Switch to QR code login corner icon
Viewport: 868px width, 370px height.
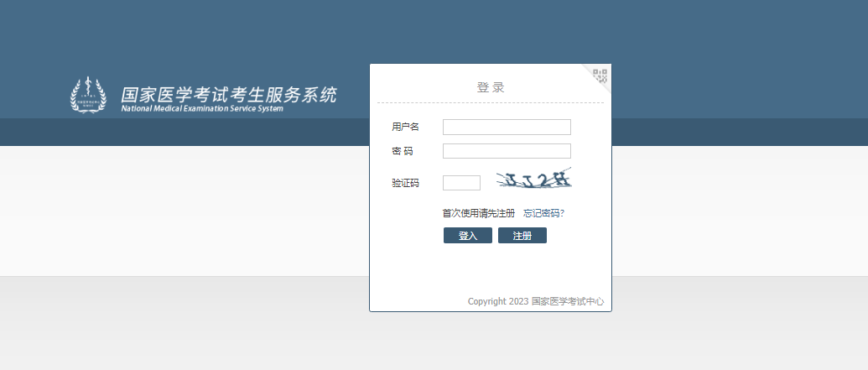click(600, 76)
